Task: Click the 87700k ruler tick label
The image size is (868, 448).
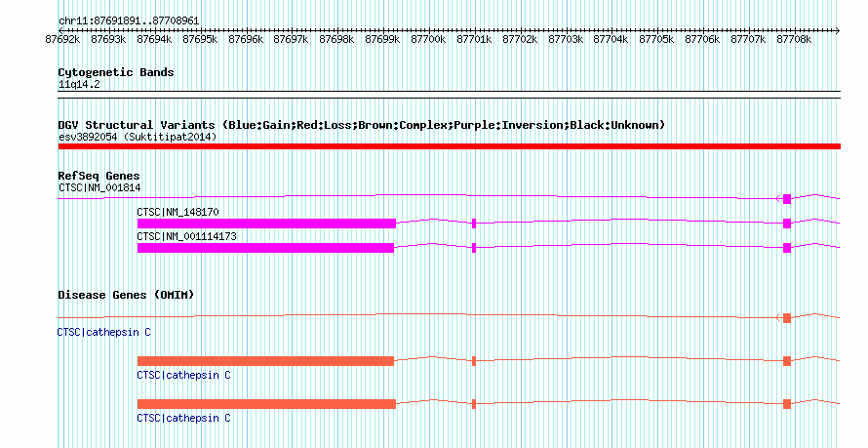Action: point(428,39)
